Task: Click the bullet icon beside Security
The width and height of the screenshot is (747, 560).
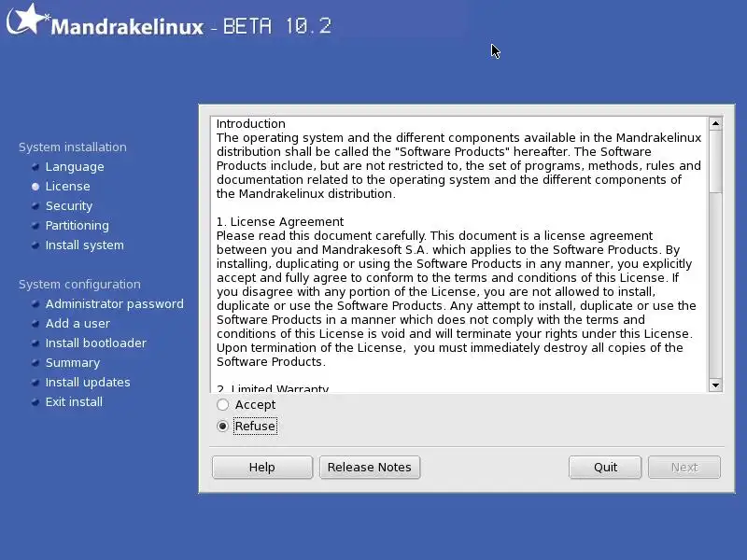Action: [x=35, y=205]
